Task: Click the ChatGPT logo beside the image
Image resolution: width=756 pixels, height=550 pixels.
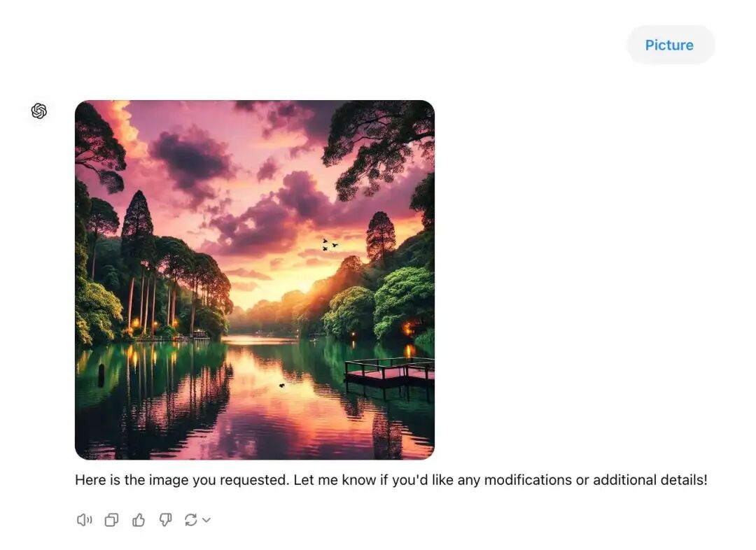Action: click(x=39, y=111)
